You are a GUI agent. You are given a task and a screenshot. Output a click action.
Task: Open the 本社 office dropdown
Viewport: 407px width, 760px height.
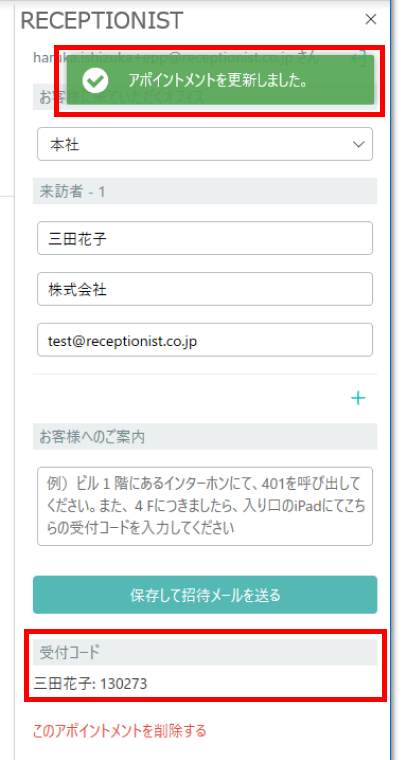204,144
